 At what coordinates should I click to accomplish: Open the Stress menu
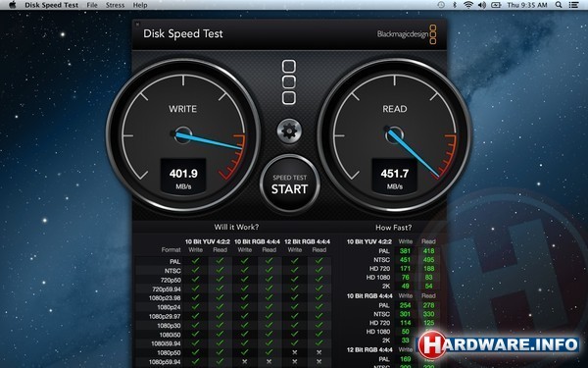(115, 5)
